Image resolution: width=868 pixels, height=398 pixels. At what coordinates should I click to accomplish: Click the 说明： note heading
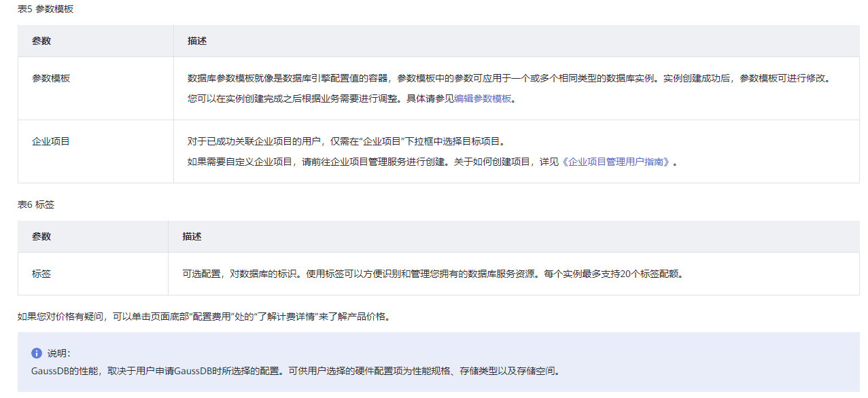(x=59, y=353)
